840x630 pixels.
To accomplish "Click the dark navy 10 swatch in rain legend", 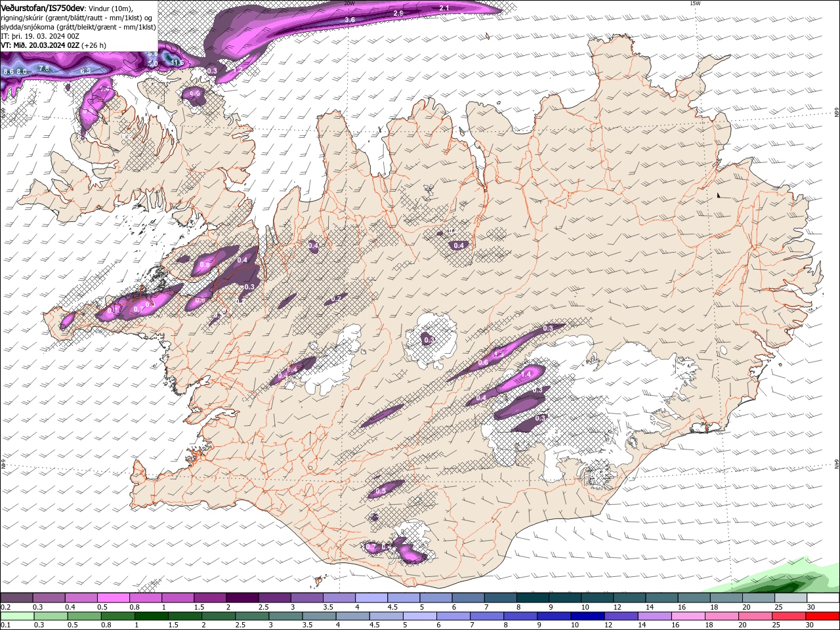I will point(586,616).
